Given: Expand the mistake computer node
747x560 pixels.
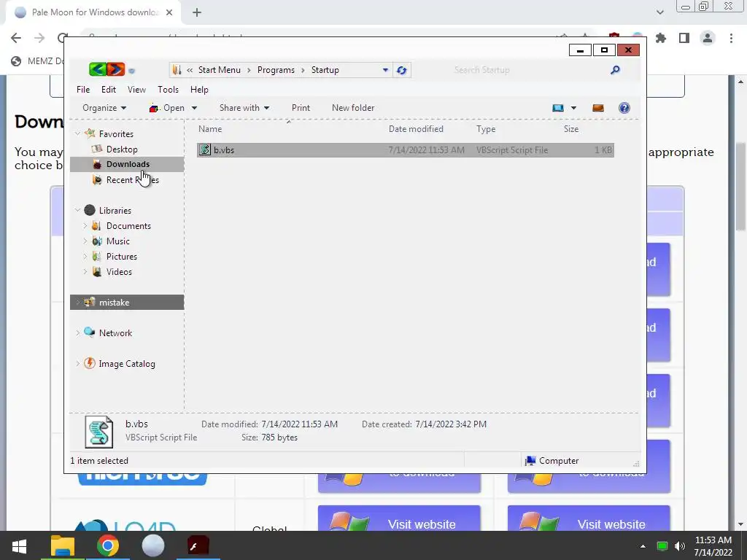Looking at the screenshot, I should coord(77,303).
